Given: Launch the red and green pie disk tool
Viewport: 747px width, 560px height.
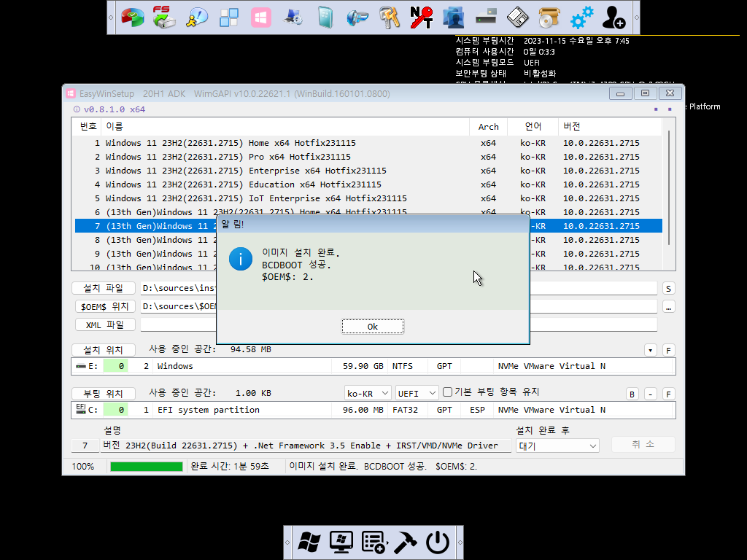Looking at the screenshot, I should [x=133, y=17].
